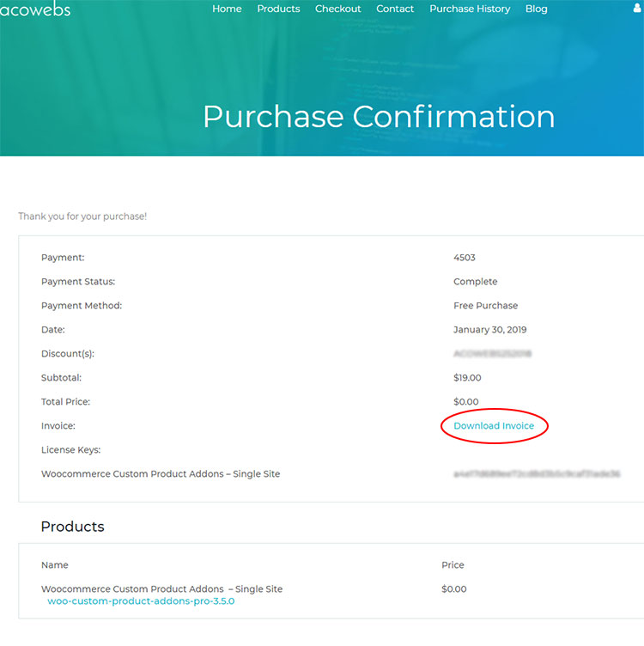Click the $0.00 price in Products table
This screenshot has width=644, height=646.
tap(453, 589)
